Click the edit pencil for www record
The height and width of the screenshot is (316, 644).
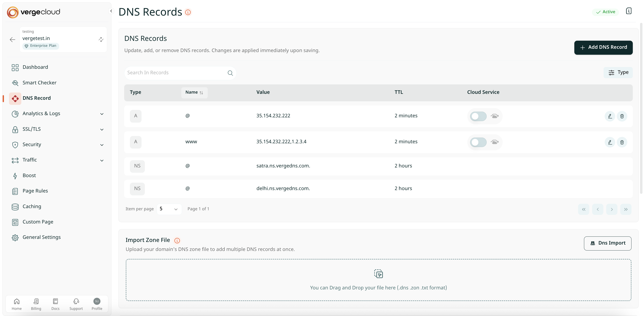click(x=610, y=142)
